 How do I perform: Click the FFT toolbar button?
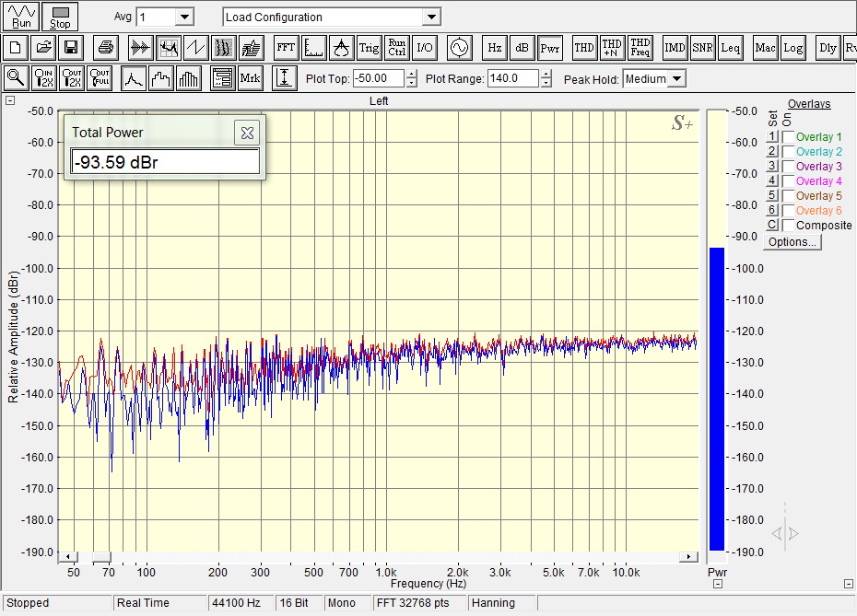coord(286,47)
